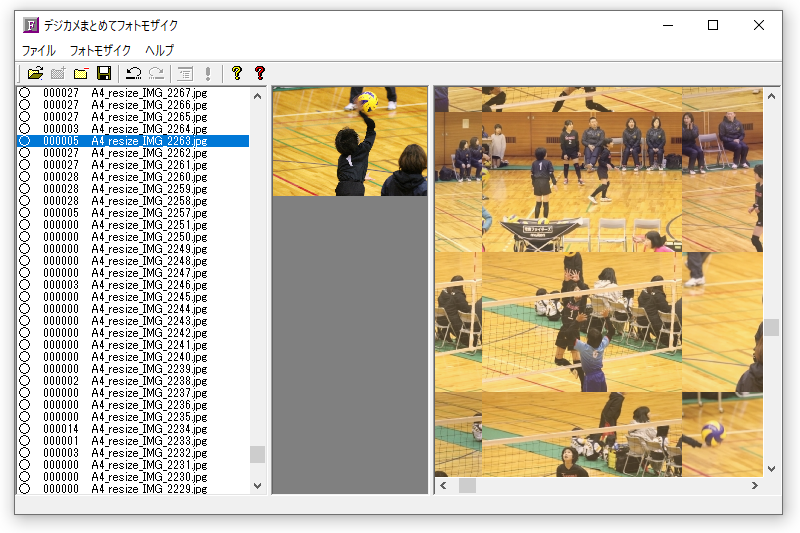Maximize the デジカメまとめてフォトモザイク window
This screenshot has height=533, width=800.
click(x=713, y=25)
